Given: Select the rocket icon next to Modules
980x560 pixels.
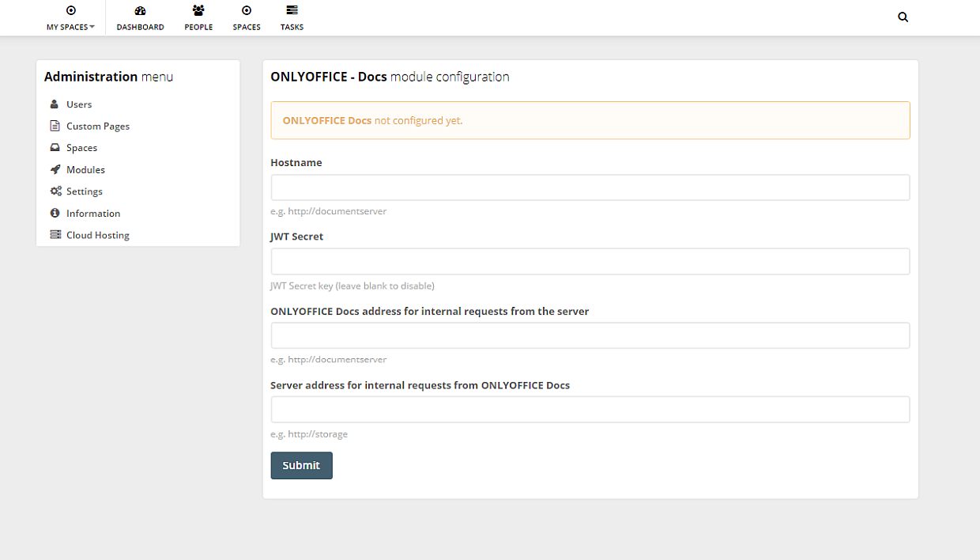Looking at the screenshot, I should [55, 169].
